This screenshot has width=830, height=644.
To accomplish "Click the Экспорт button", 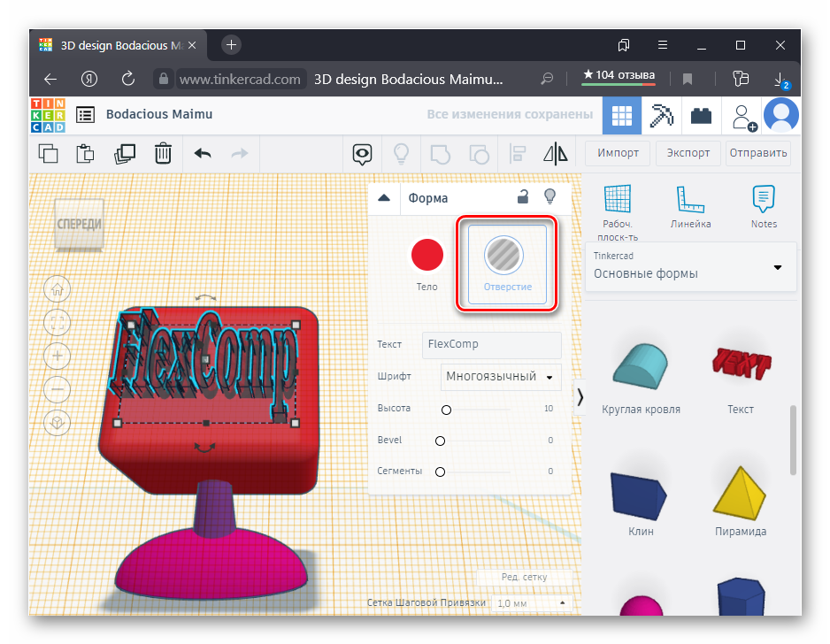I will (x=688, y=152).
